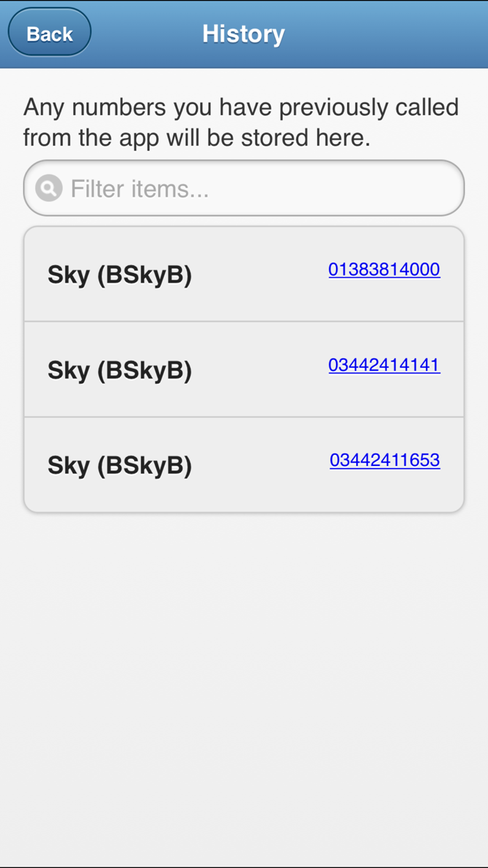
Task: Select Sky (BSkyB) label beside 03442414141
Action: (119, 371)
